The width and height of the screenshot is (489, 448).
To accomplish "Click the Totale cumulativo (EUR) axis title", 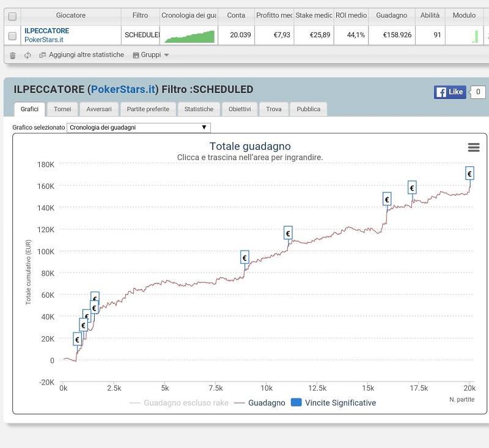I will click(28, 272).
